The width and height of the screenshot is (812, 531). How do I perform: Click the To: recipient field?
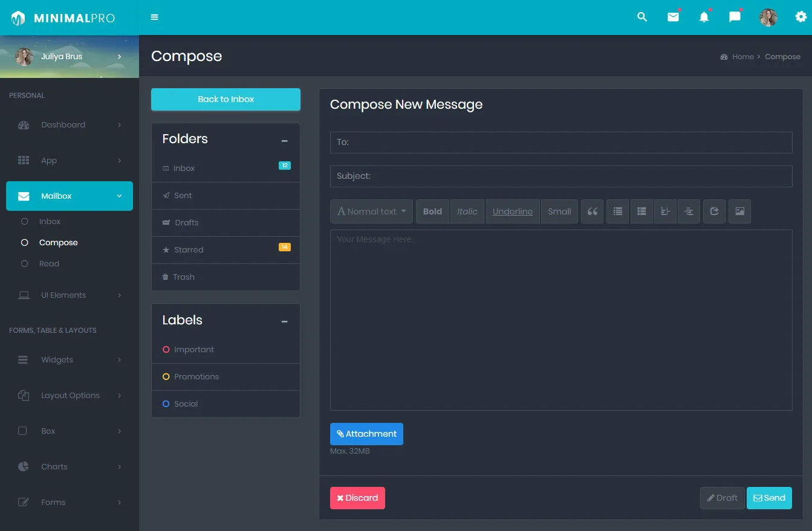point(561,143)
